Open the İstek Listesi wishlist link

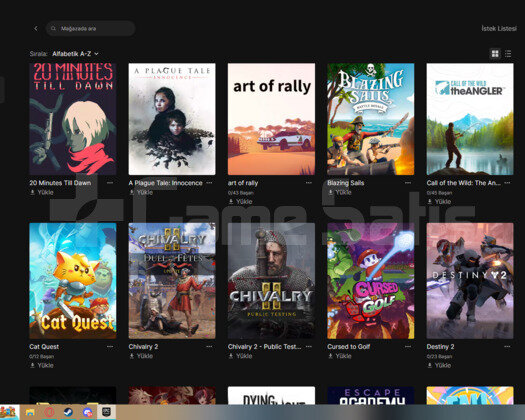pos(499,28)
